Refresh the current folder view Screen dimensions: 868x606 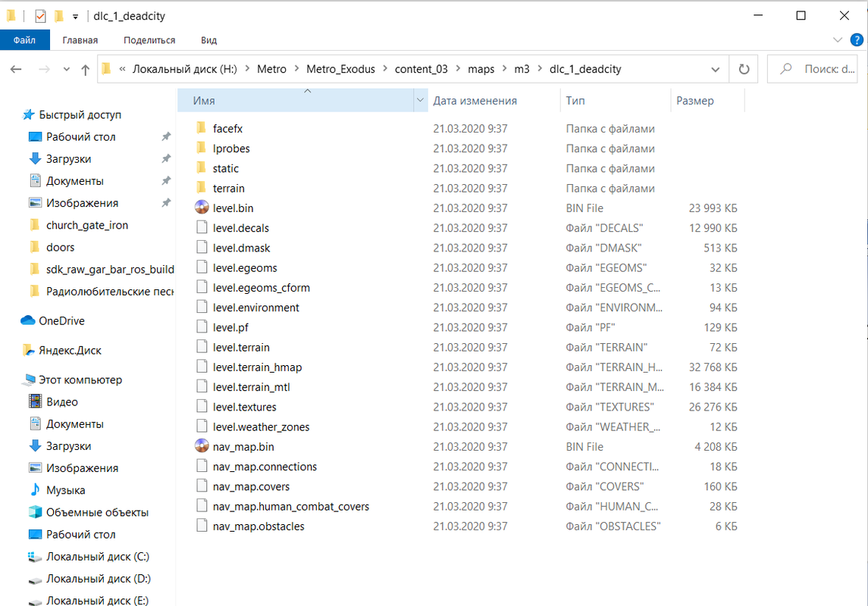744,69
